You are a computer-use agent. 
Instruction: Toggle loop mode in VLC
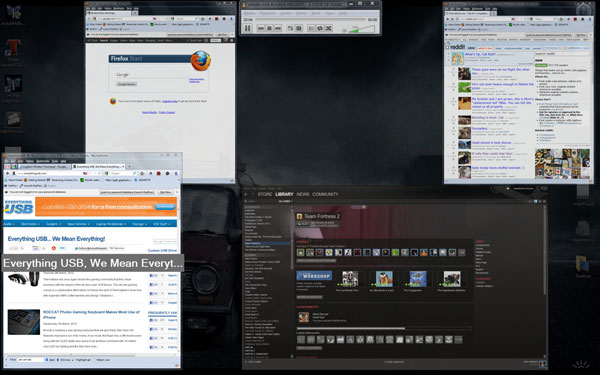click(x=320, y=28)
